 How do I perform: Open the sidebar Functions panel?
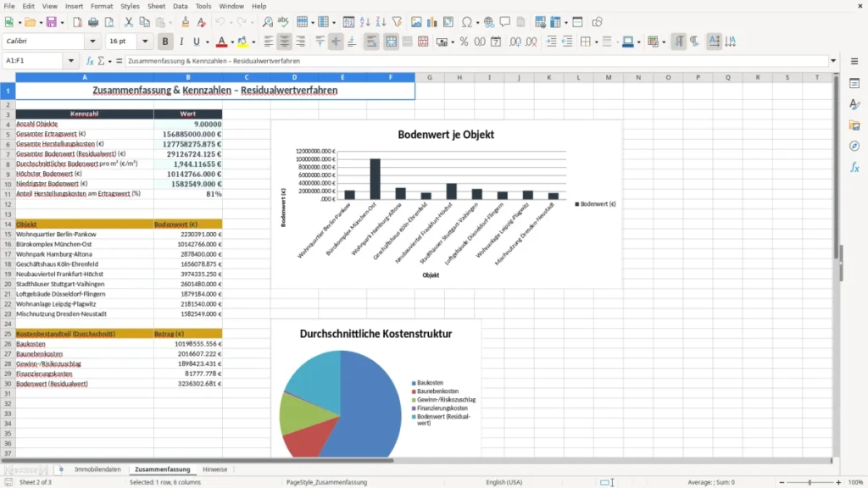(x=854, y=167)
